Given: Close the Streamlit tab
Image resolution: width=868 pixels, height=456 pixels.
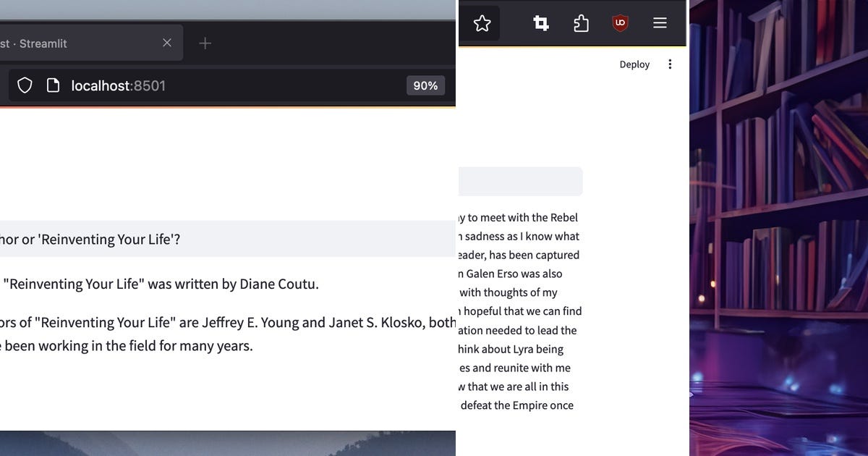Looking at the screenshot, I should point(167,43).
